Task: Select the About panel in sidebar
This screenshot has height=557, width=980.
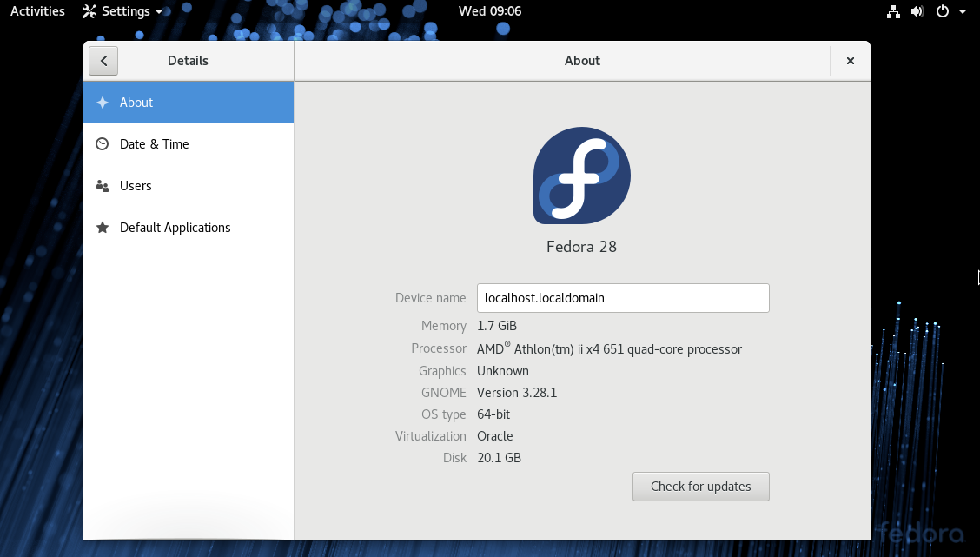Action: pyautogui.click(x=189, y=103)
